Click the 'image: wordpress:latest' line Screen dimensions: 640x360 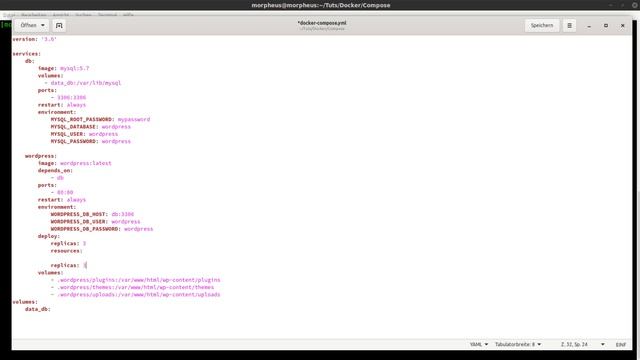click(75, 163)
